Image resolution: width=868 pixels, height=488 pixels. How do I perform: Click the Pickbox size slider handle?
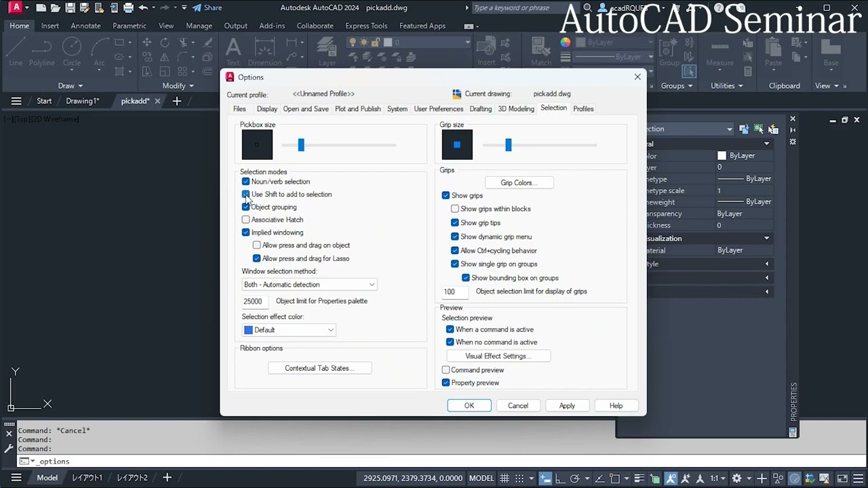pos(301,144)
